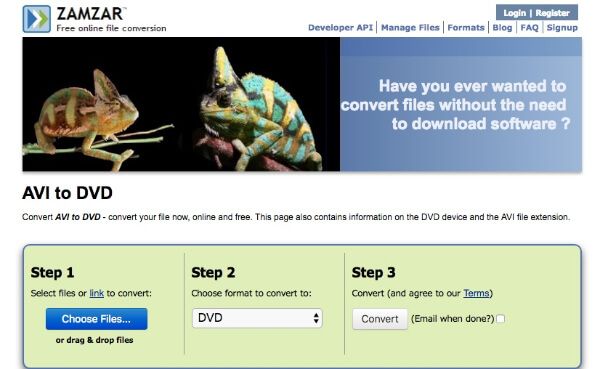The width and height of the screenshot is (600, 369).
Task: Open the FAQ page
Action: (529, 28)
